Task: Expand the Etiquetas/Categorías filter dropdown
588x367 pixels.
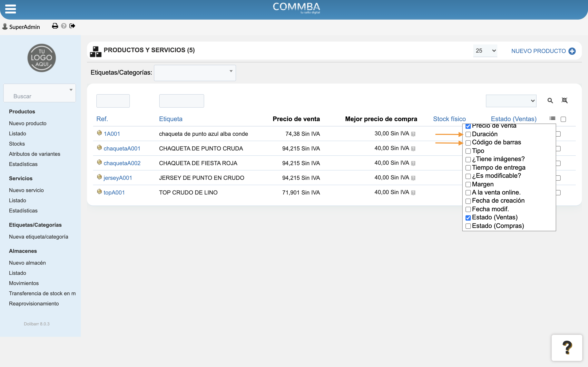Action: 195,73
